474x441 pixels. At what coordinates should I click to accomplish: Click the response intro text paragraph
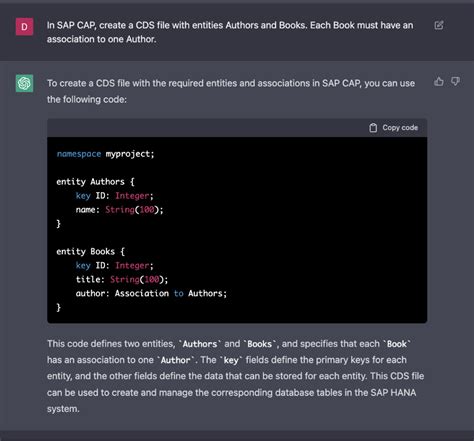[231, 91]
